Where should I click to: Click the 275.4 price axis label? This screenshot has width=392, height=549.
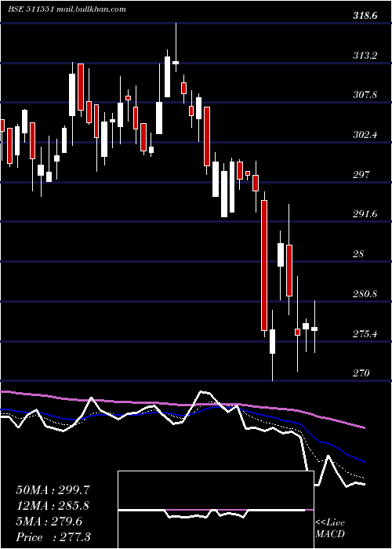click(365, 333)
